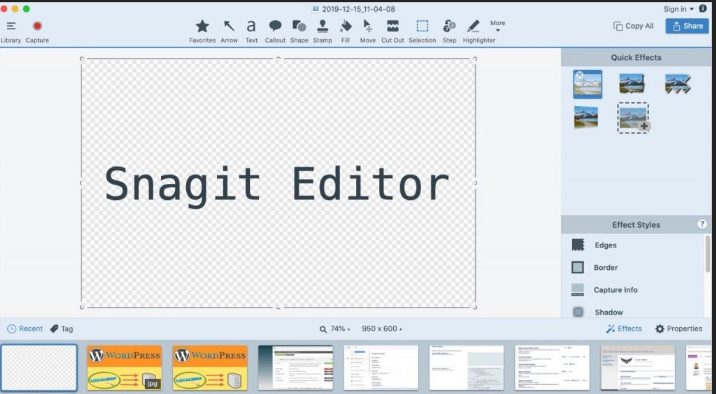Click the Share button

[x=687, y=26]
